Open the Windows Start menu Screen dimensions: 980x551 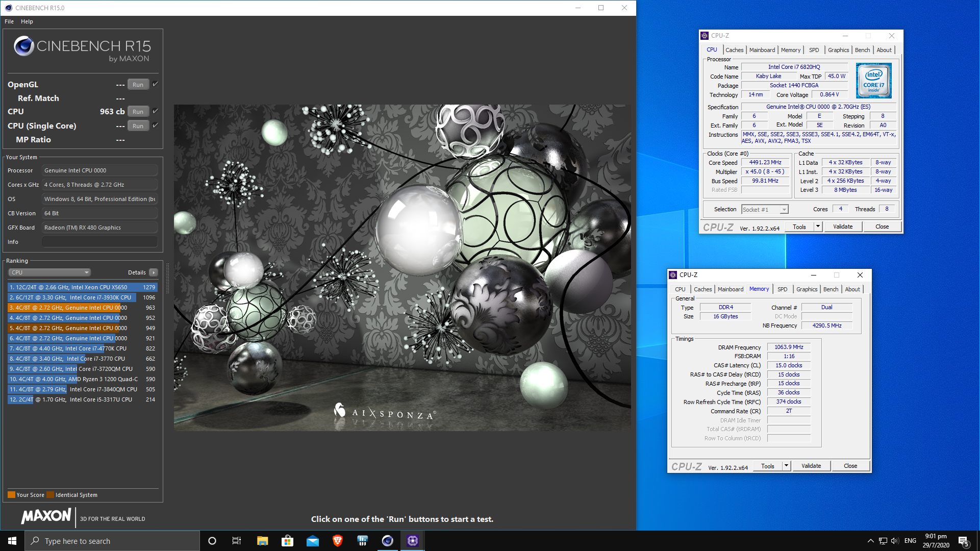pos(12,541)
